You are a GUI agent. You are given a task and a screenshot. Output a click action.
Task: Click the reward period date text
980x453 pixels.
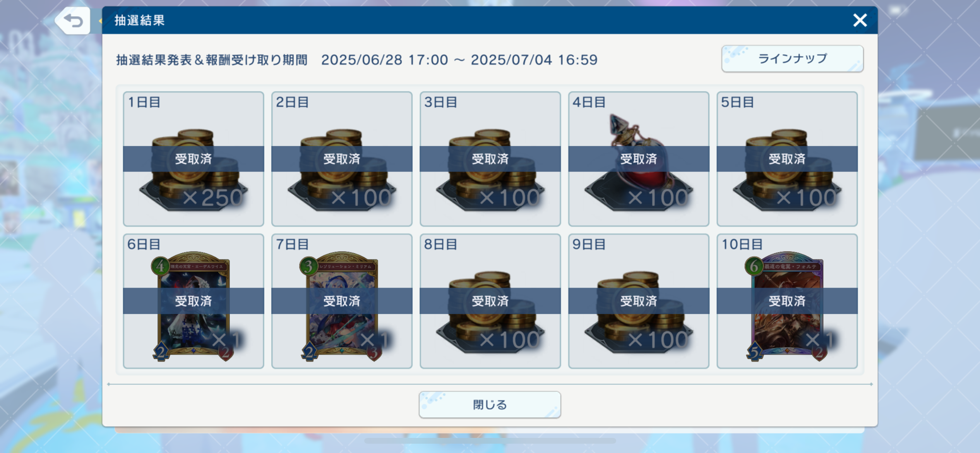click(459, 60)
